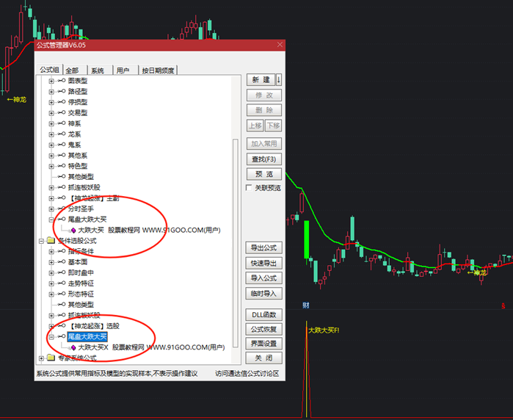Click the key icon next to 龙系
The width and height of the screenshot is (513, 420).
point(62,134)
